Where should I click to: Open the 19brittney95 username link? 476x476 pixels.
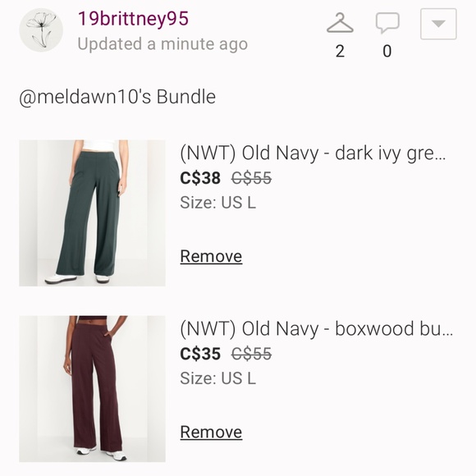click(x=133, y=19)
